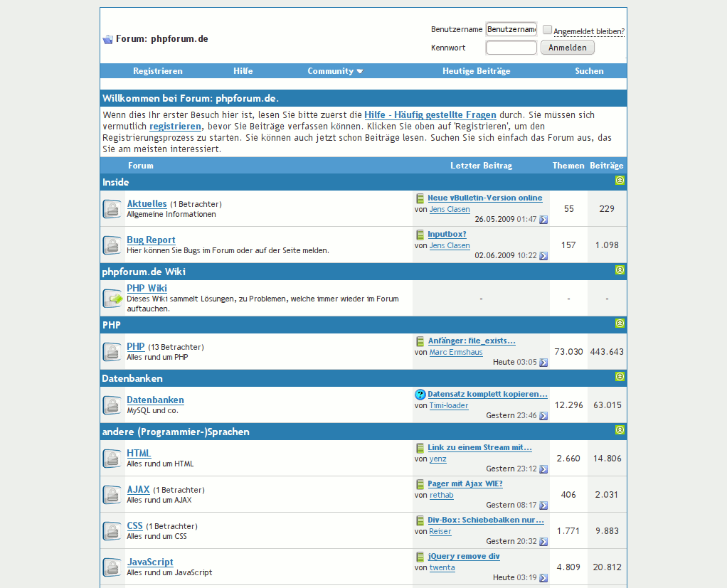Click the post icon next to Inputbox?
The height and width of the screenshot is (588, 727).
point(420,235)
